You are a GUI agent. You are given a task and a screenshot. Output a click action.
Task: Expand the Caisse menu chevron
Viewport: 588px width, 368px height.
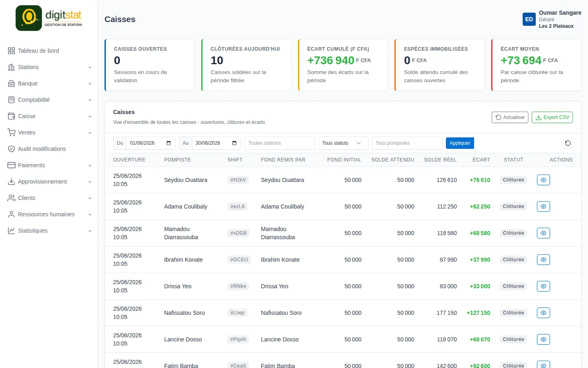[90, 117]
